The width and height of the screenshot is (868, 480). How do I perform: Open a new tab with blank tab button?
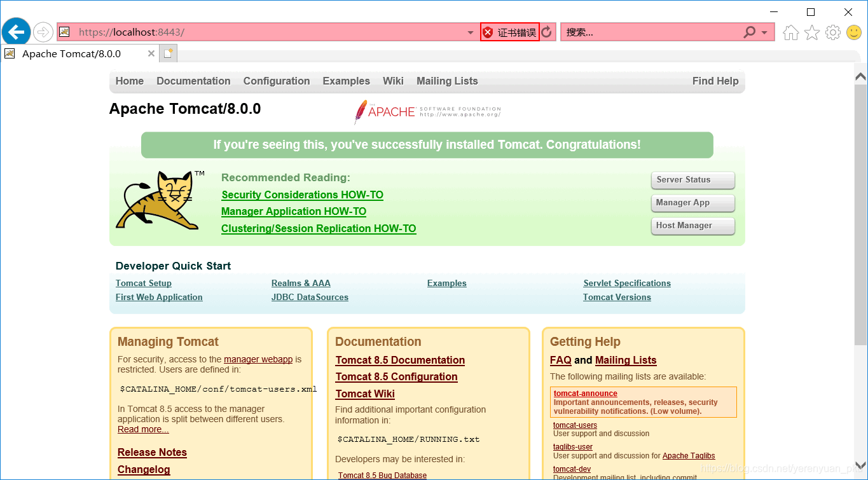[168, 54]
